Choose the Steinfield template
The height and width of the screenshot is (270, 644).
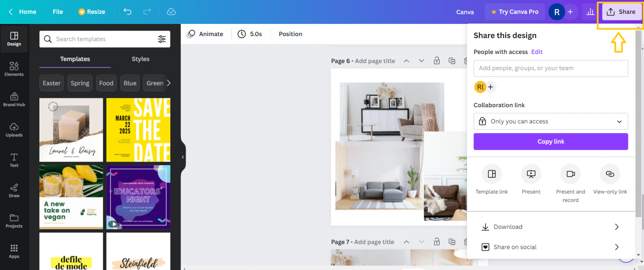tap(138, 251)
